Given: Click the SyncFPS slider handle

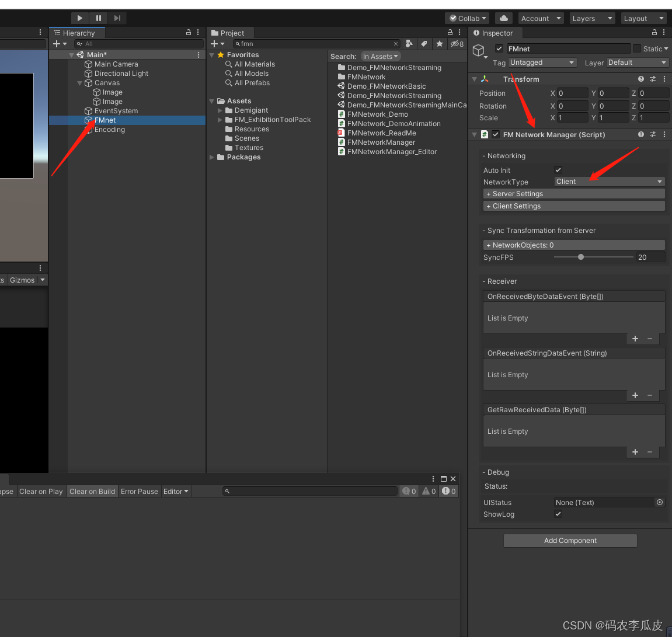Looking at the screenshot, I should point(580,257).
